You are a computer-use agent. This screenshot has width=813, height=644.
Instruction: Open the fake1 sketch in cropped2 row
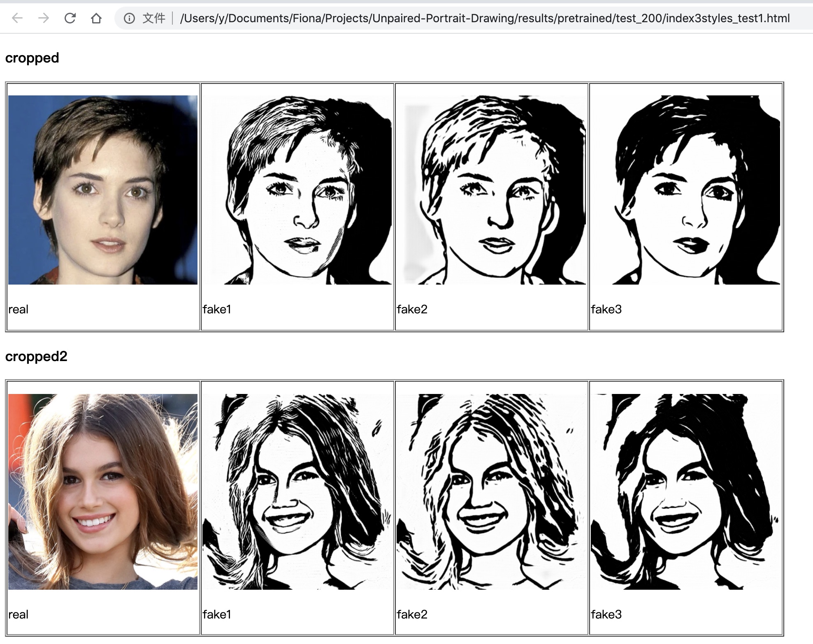point(297,492)
